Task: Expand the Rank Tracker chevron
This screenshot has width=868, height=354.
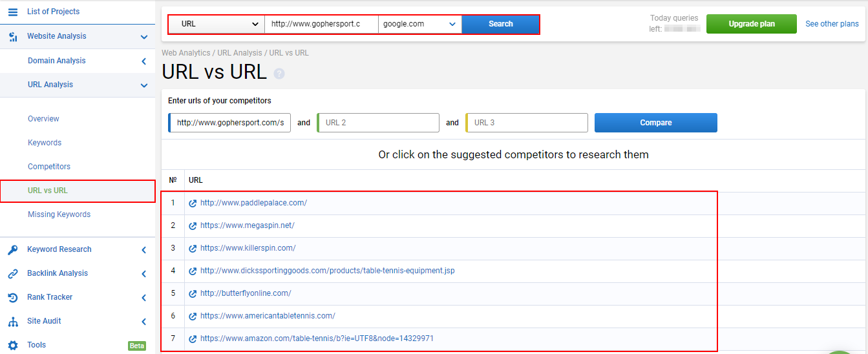Action: click(x=144, y=298)
